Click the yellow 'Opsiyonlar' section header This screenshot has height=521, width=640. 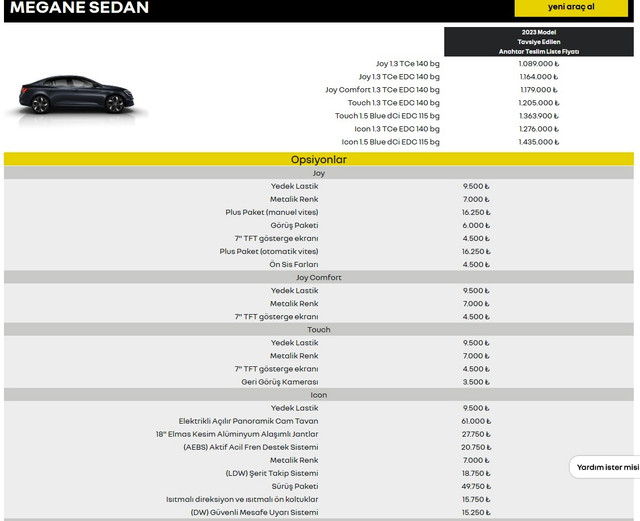tap(319, 159)
